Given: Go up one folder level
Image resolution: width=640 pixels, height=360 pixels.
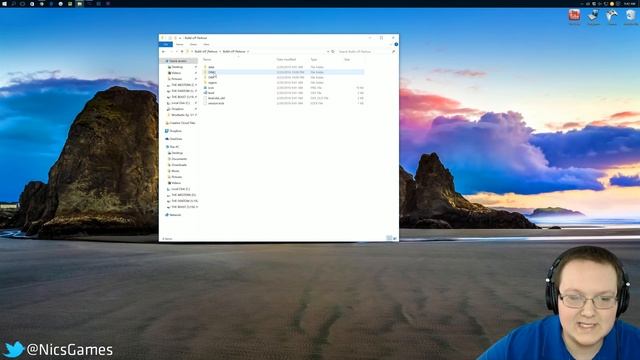Looking at the screenshot, I should [182, 51].
